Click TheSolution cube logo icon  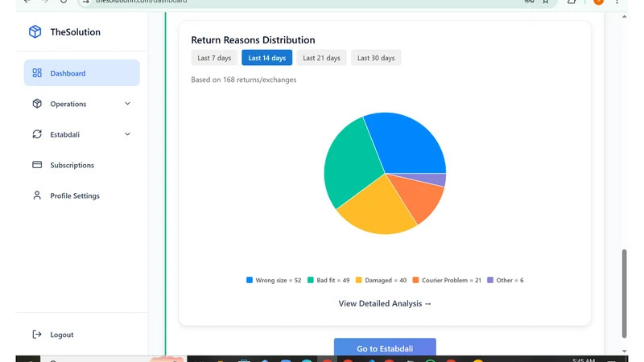click(x=35, y=31)
